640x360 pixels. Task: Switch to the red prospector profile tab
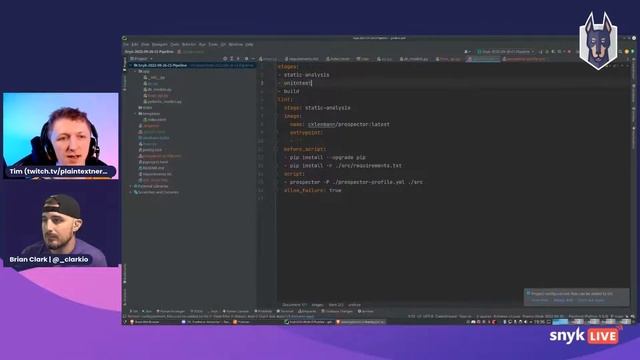pyautogui.click(x=524, y=59)
